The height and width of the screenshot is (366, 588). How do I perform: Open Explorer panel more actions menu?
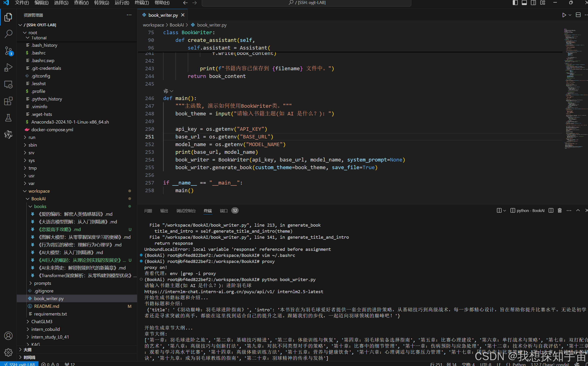coord(129,15)
